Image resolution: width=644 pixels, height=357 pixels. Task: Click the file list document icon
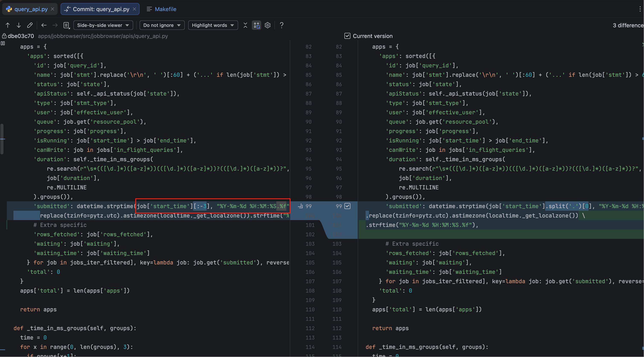66,25
